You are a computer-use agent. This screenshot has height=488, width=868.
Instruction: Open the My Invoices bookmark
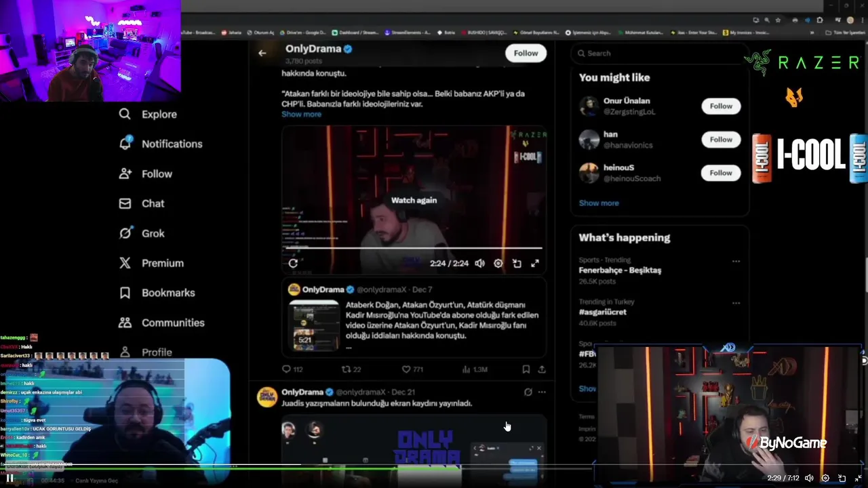[x=745, y=33]
